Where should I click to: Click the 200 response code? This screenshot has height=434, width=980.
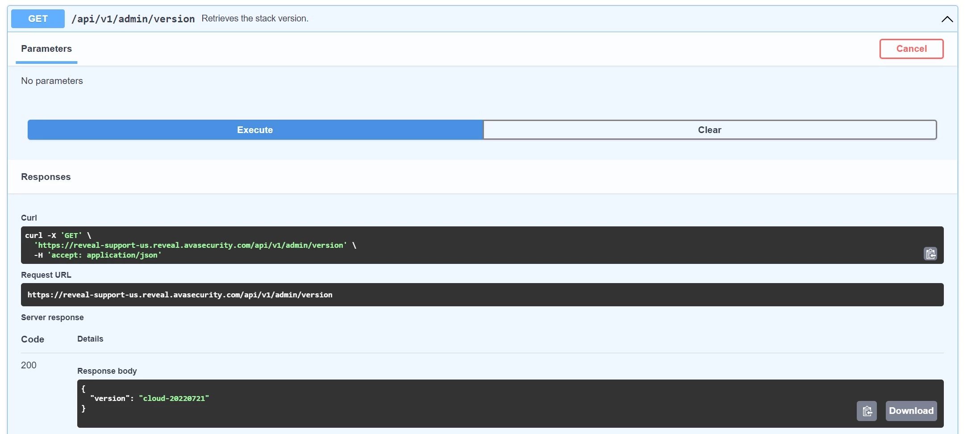tap(29, 365)
